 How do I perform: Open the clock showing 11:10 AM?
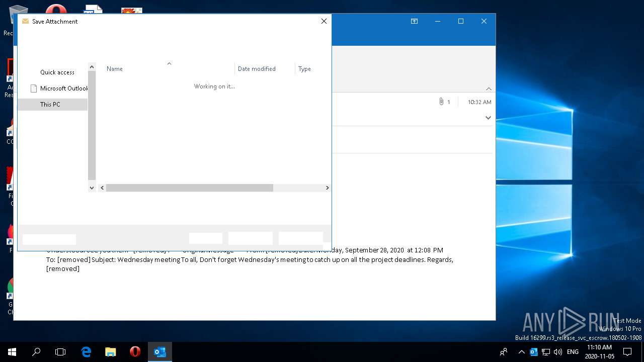click(599, 352)
